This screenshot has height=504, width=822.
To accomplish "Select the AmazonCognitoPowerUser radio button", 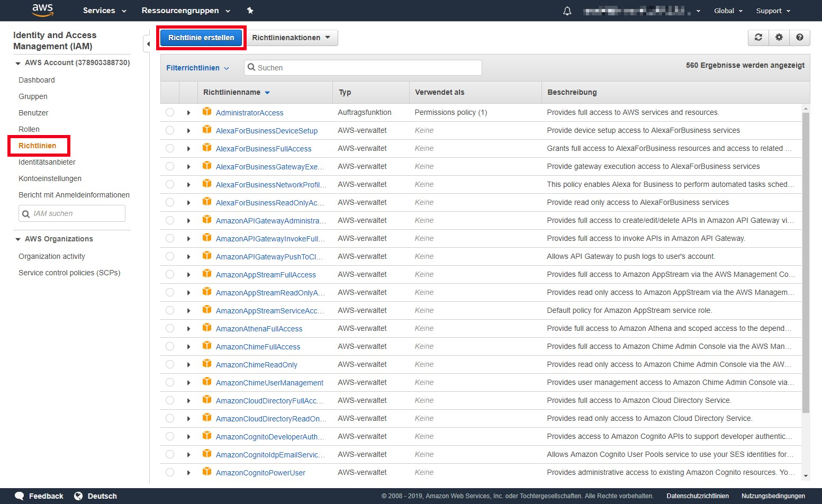I will pyautogui.click(x=170, y=472).
